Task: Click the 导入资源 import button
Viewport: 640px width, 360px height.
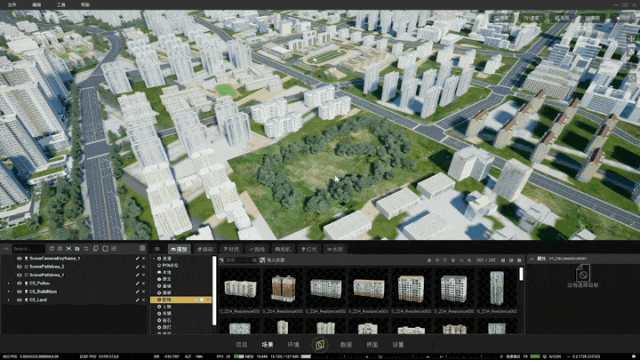Action: pos(272,260)
